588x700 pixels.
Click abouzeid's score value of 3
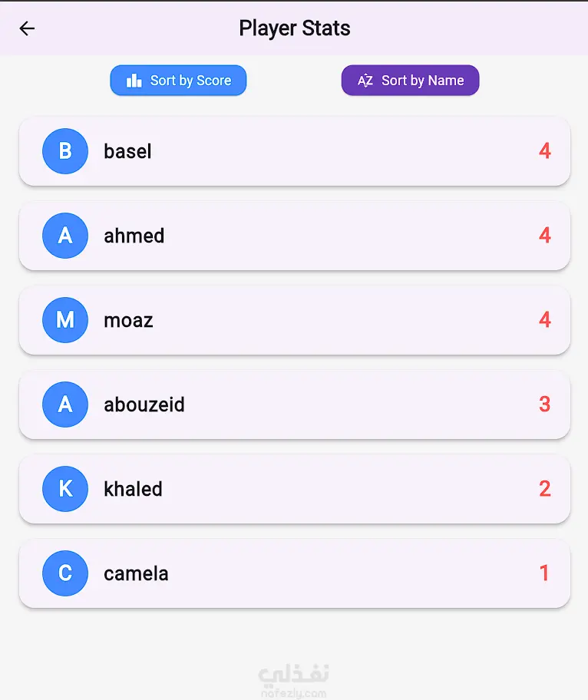click(x=545, y=404)
